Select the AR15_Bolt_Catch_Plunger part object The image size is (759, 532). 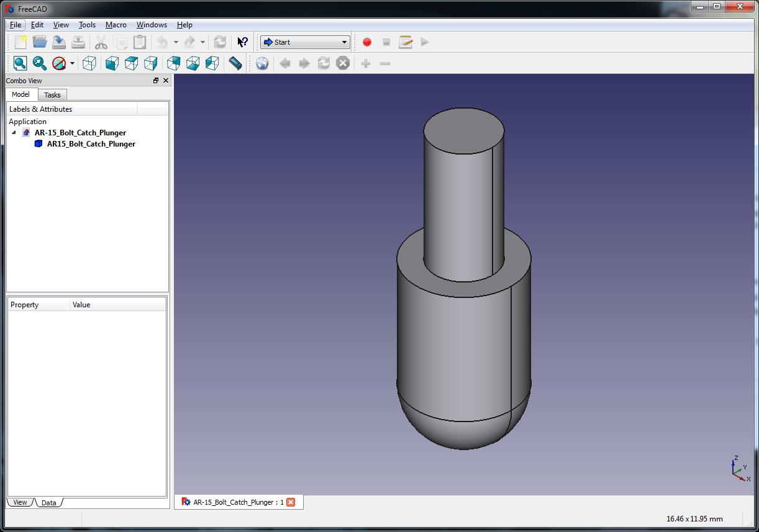[91, 144]
